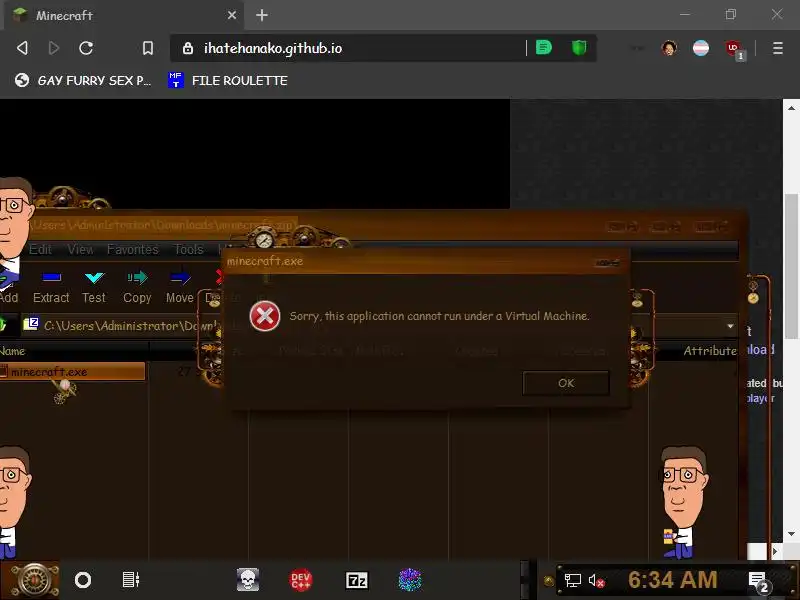Viewport: 800px width, 600px height.
Task: Click the Extract toolbar button in 7-Zip
Action: pos(51,287)
